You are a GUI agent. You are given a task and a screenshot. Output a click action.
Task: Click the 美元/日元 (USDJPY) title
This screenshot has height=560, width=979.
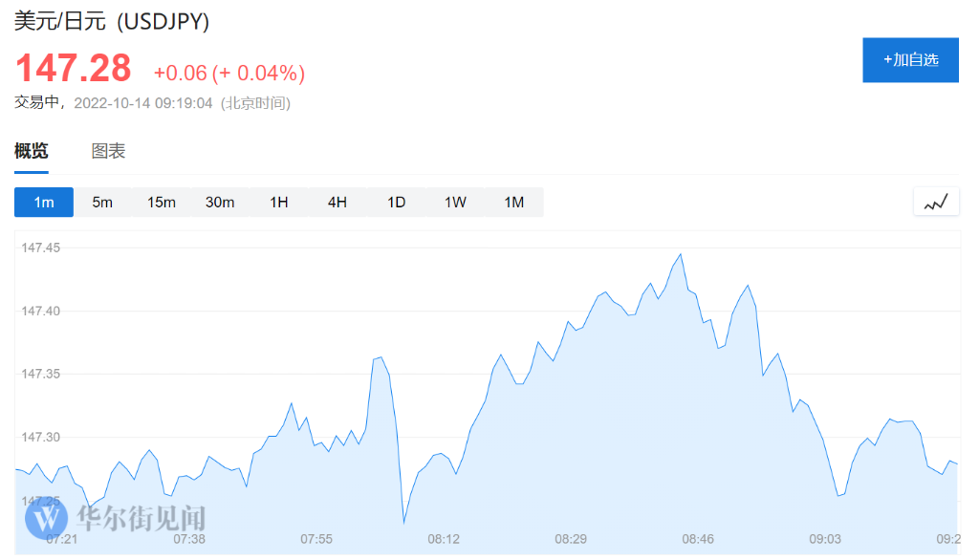(x=112, y=21)
